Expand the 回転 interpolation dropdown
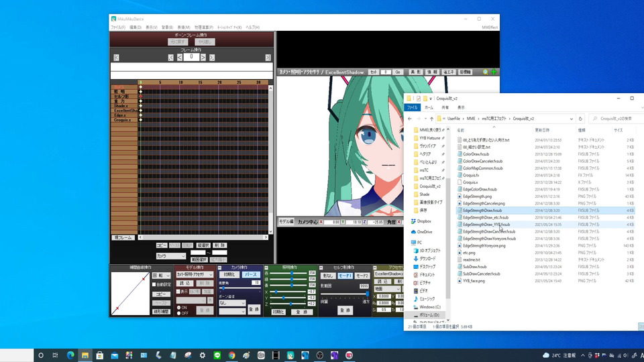Viewport: 644px width, 362px height. (x=161, y=275)
